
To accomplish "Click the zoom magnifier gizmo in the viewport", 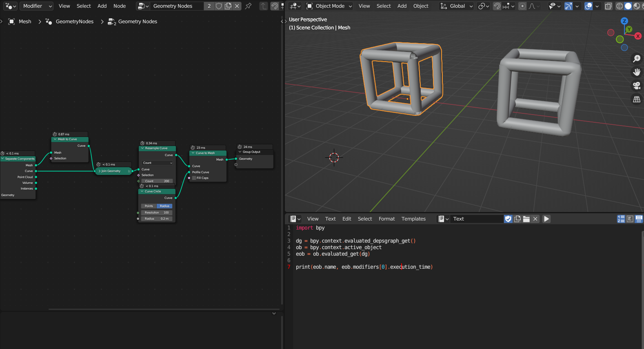I will (x=637, y=59).
